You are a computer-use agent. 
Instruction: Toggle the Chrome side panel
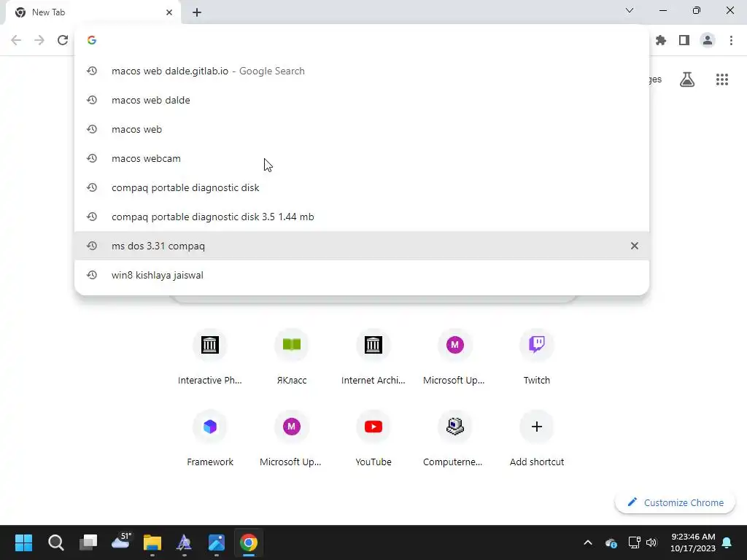click(x=684, y=41)
